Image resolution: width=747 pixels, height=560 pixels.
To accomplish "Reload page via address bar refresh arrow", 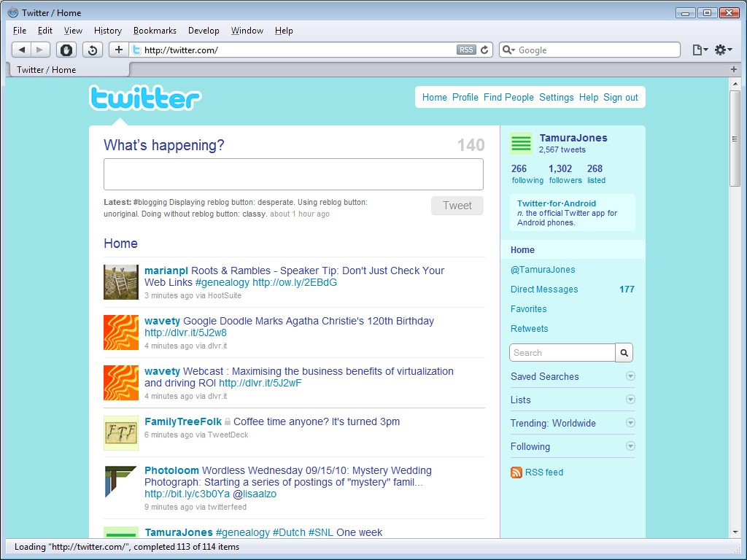I will click(484, 50).
